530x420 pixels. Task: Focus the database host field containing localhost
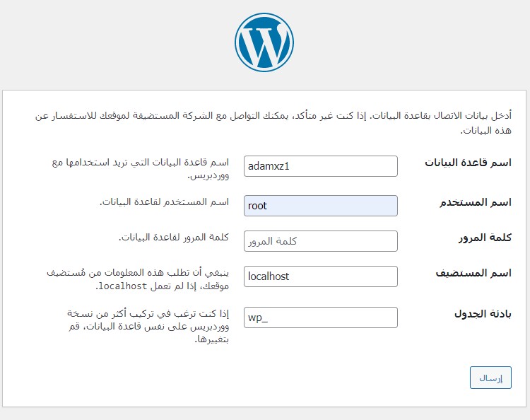[320, 276]
